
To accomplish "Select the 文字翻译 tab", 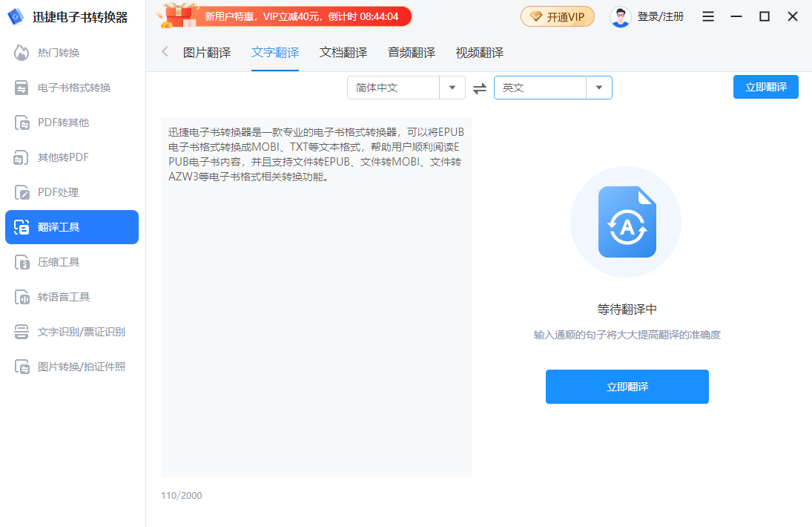I will 275,53.
